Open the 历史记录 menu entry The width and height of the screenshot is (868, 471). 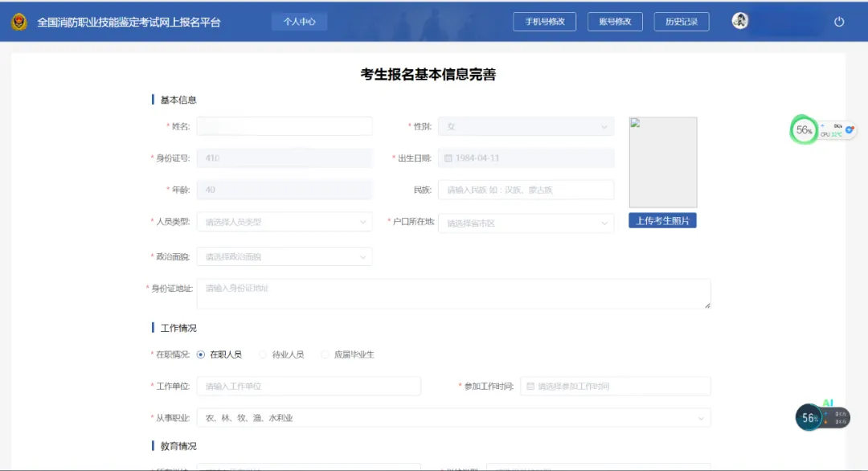(681, 22)
